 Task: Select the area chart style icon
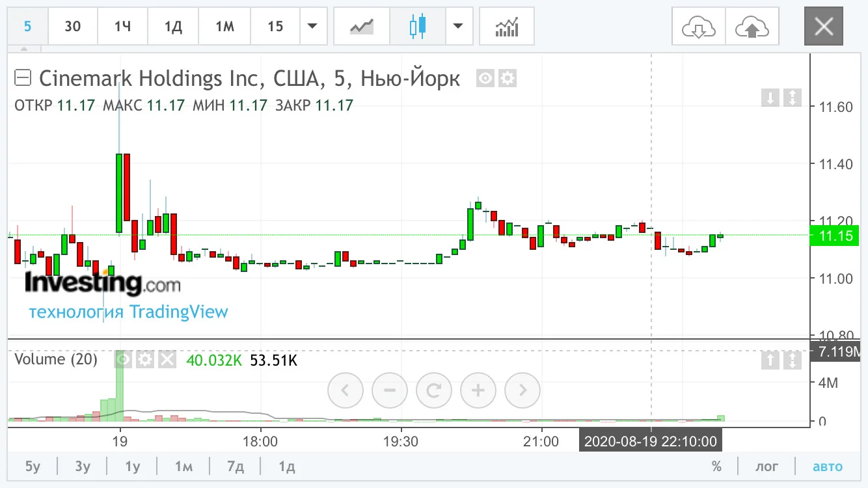tap(362, 27)
